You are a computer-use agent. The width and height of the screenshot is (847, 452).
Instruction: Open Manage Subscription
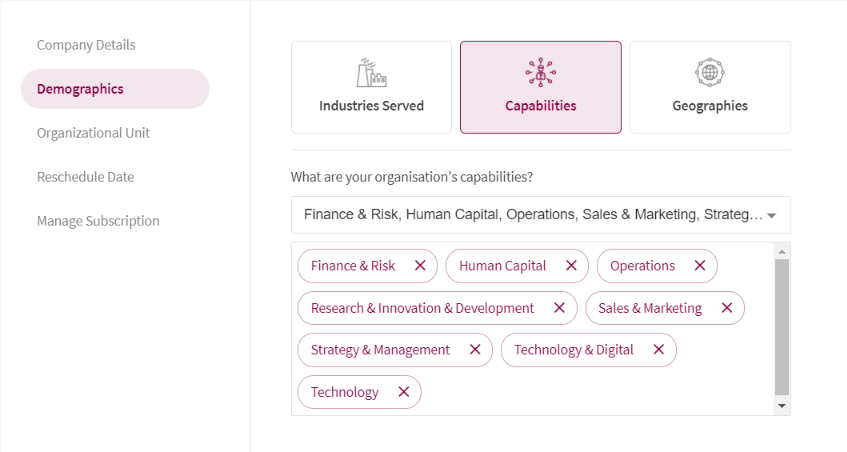click(x=98, y=221)
